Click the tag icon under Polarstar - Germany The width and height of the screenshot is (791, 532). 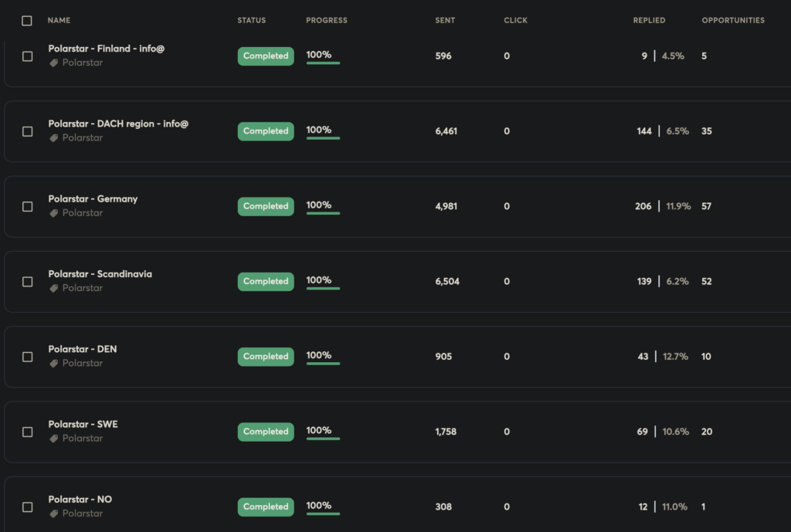click(54, 213)
